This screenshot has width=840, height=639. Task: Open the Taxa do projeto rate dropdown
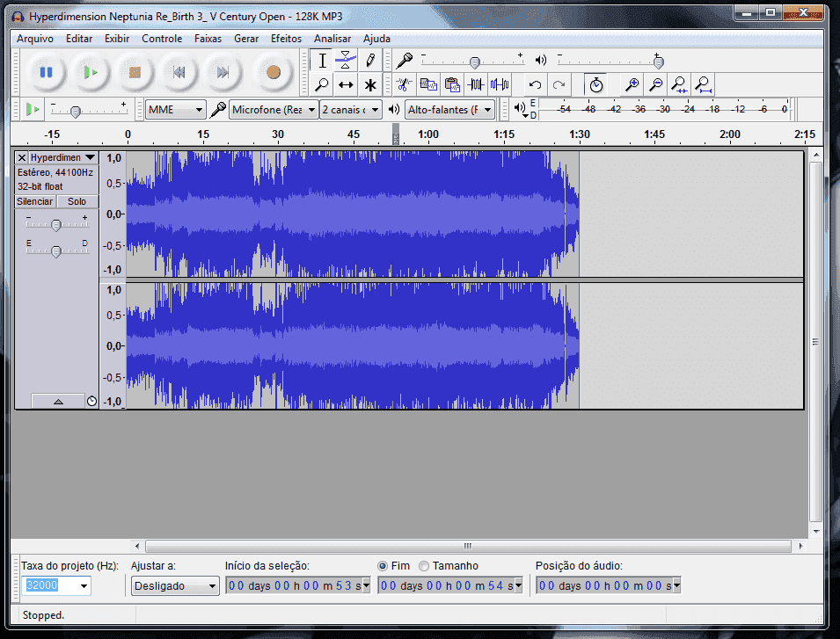(84, 586)
